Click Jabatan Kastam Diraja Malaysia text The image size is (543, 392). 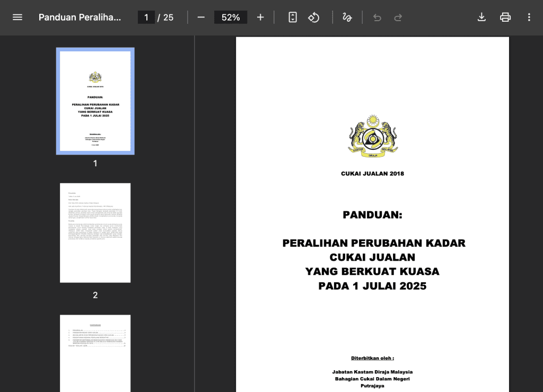click(x=372, y=372)
